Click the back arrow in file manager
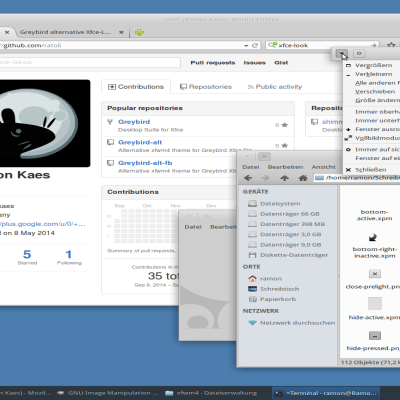 248,178
